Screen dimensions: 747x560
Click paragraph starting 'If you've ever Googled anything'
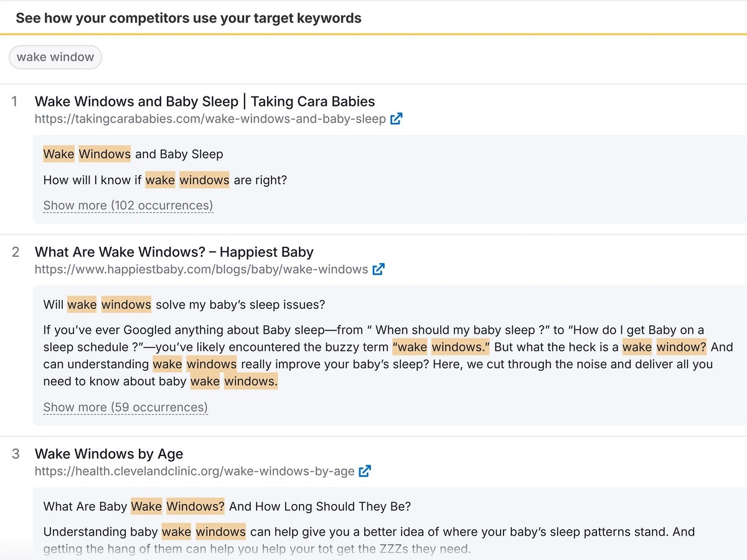388,356
